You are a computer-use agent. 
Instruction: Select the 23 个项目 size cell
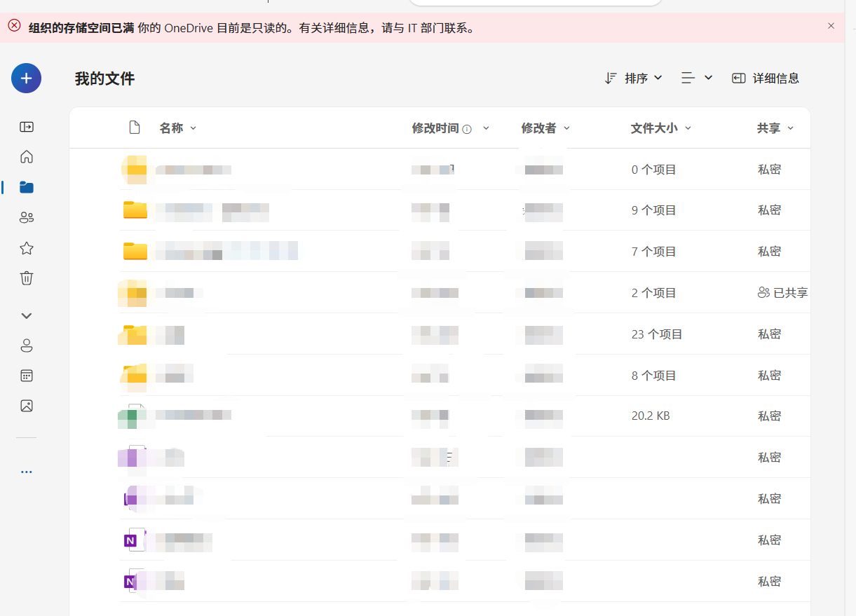(657, 334)
